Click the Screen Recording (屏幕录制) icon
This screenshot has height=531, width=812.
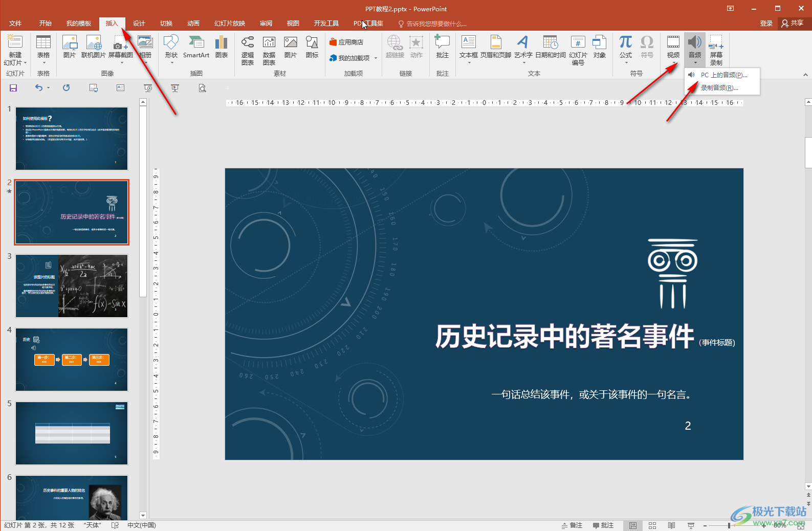tap(716, 50)
